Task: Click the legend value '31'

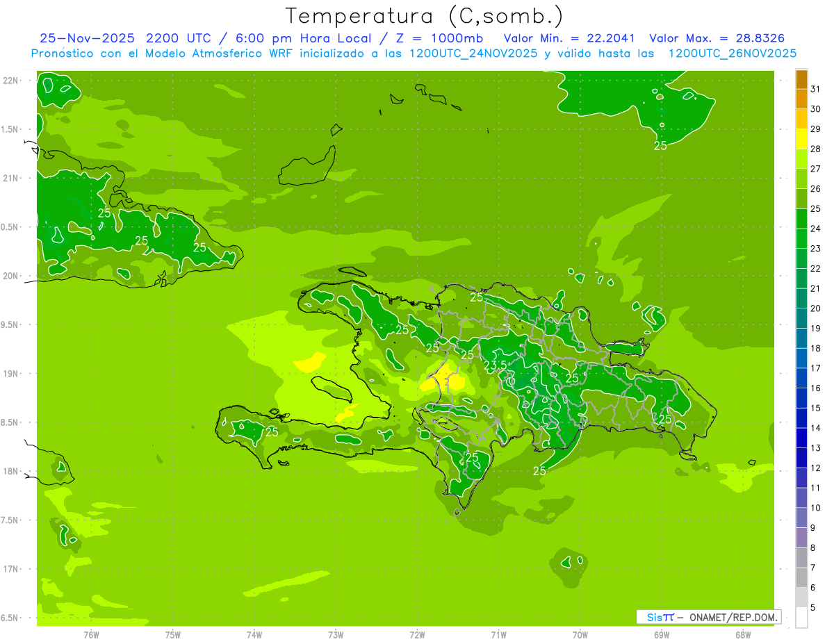Action: pos(816,89)
